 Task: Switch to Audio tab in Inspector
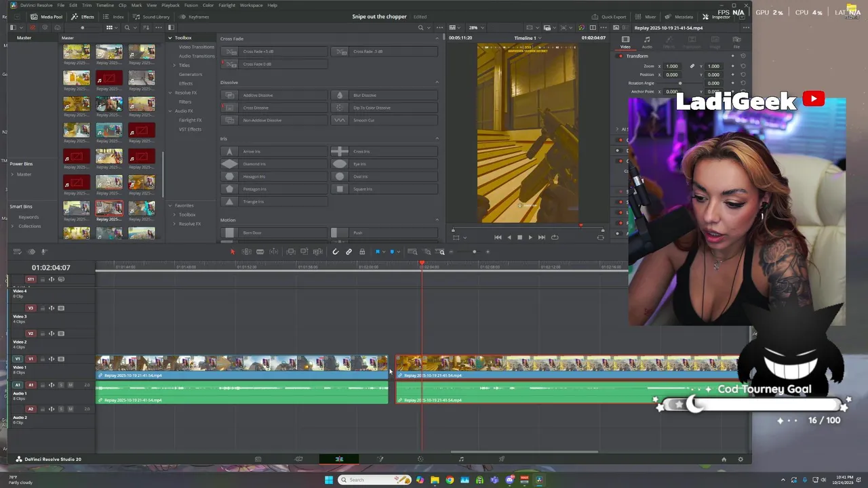pyautogui.click(x=647, y=43)
